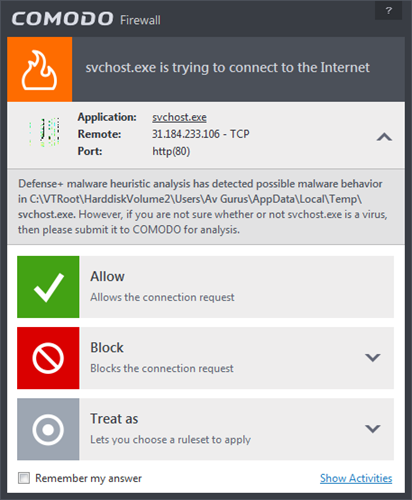
Task: Expand the Treat as ruleset dropdown arrow
Action: [373, 429]
